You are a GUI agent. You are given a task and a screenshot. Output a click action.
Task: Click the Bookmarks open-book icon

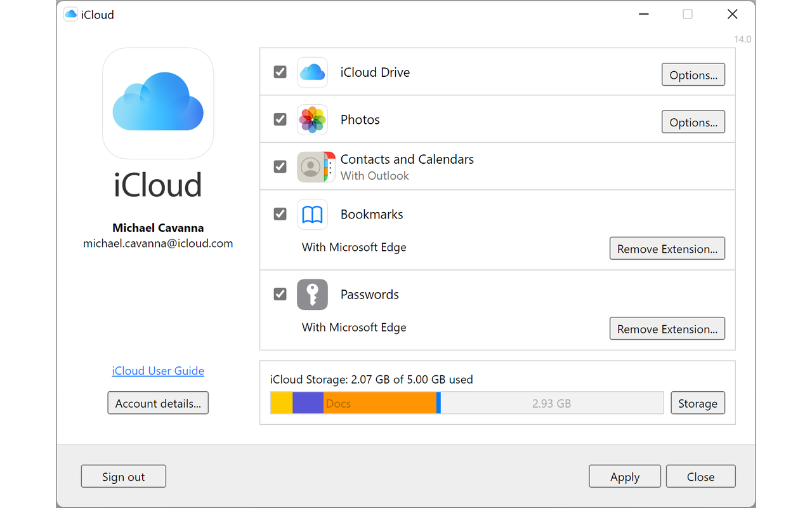click(x=312, y=215)
